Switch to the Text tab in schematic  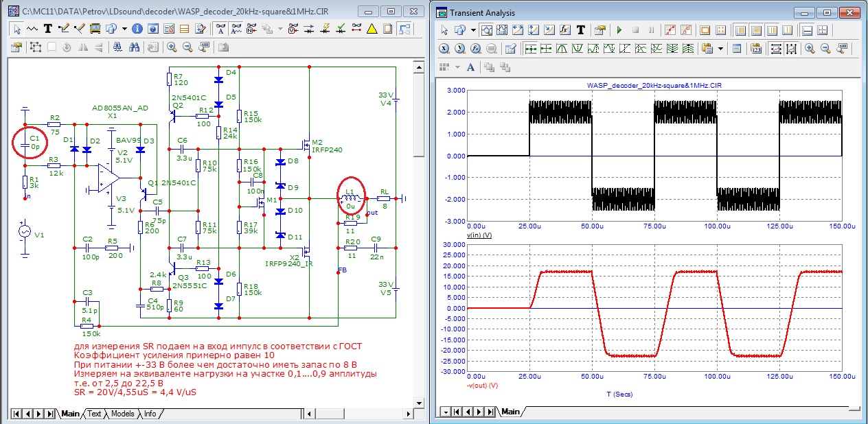coord(94,414)
